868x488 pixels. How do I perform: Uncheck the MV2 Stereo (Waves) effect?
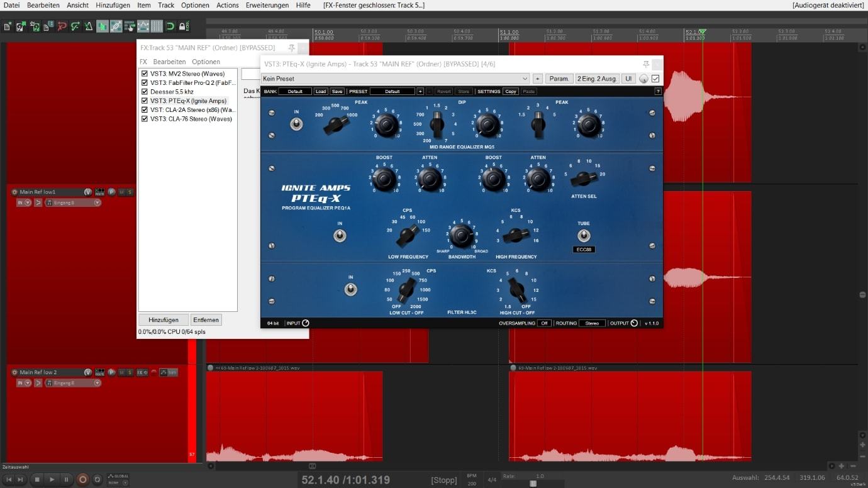(x=145, y=74)
